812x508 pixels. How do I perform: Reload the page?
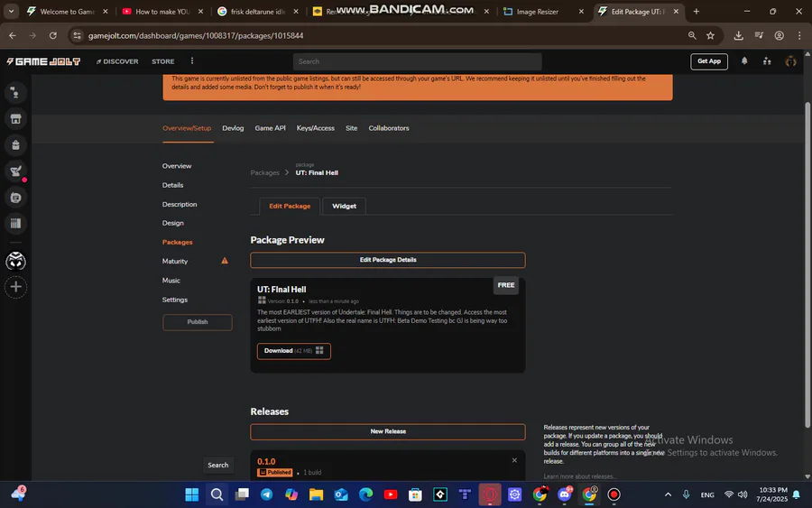pyautogui.click(x=53, y=35)
